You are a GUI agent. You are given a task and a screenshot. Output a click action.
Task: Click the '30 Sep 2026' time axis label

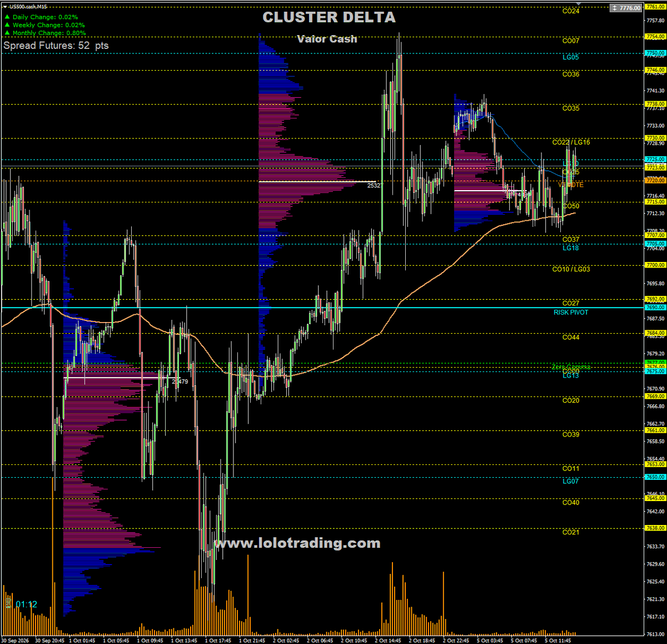pos(14,641)
